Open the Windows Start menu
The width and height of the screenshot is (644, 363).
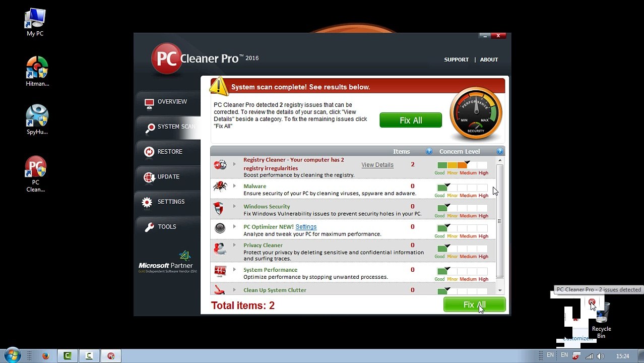(x=12, y=355)
